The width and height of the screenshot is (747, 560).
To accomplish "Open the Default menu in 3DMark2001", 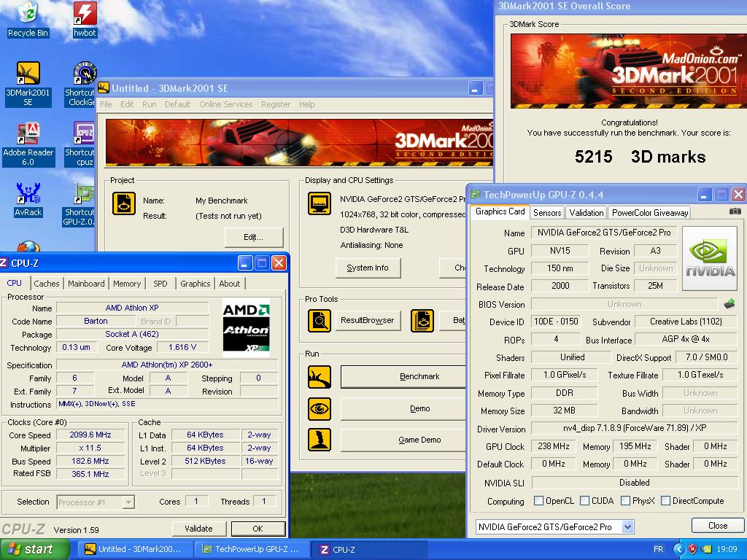I will 177,104.
